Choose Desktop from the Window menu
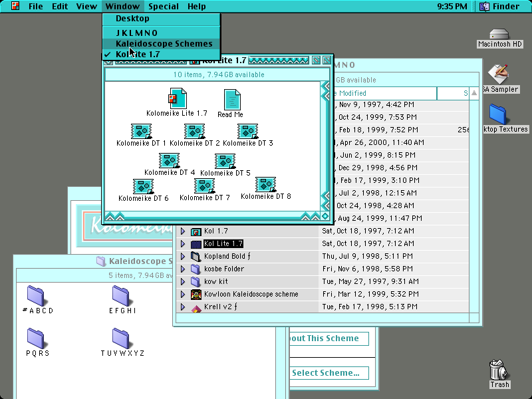532x399 pixels. pos(162,19)
